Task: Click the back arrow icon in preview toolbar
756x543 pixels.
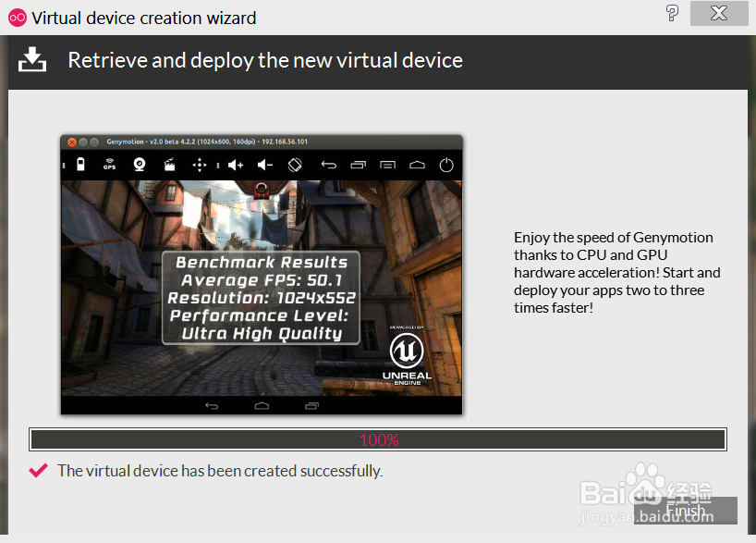Action: 328,165
